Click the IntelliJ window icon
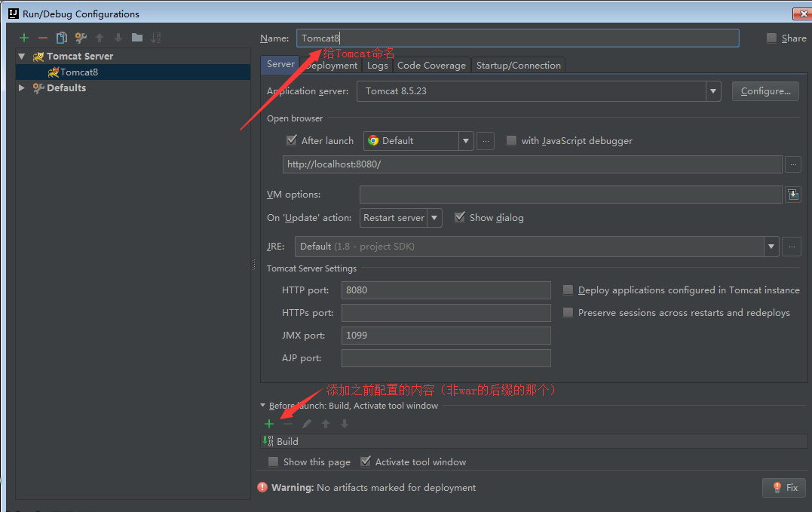Viewport: 812px width, 512px height. 14,14
